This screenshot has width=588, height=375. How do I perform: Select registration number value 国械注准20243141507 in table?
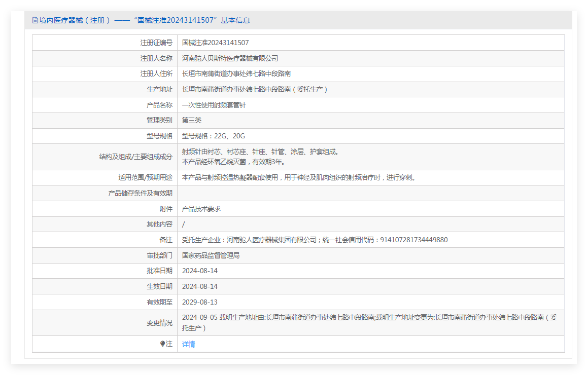pyautogui.click(x=215, y=43)
